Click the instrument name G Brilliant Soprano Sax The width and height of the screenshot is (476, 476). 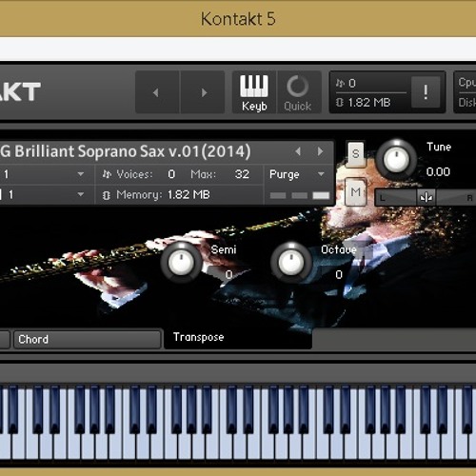(x=126, y=151)
